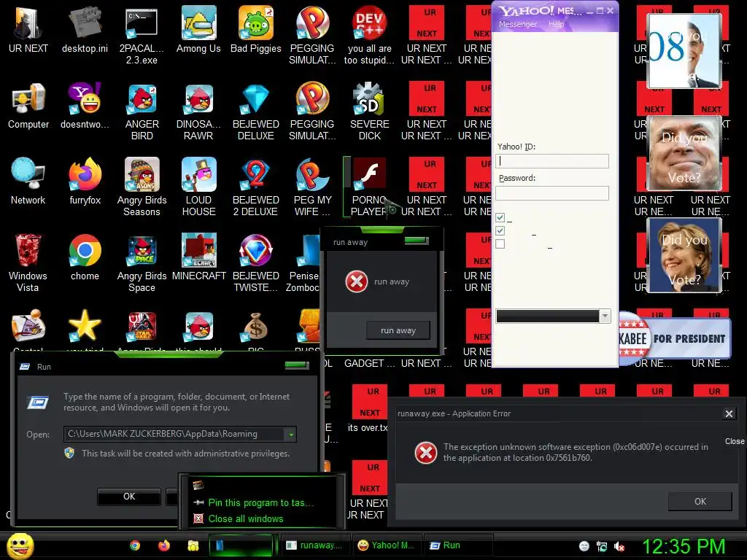Click the network tray icon

(602, 547)
